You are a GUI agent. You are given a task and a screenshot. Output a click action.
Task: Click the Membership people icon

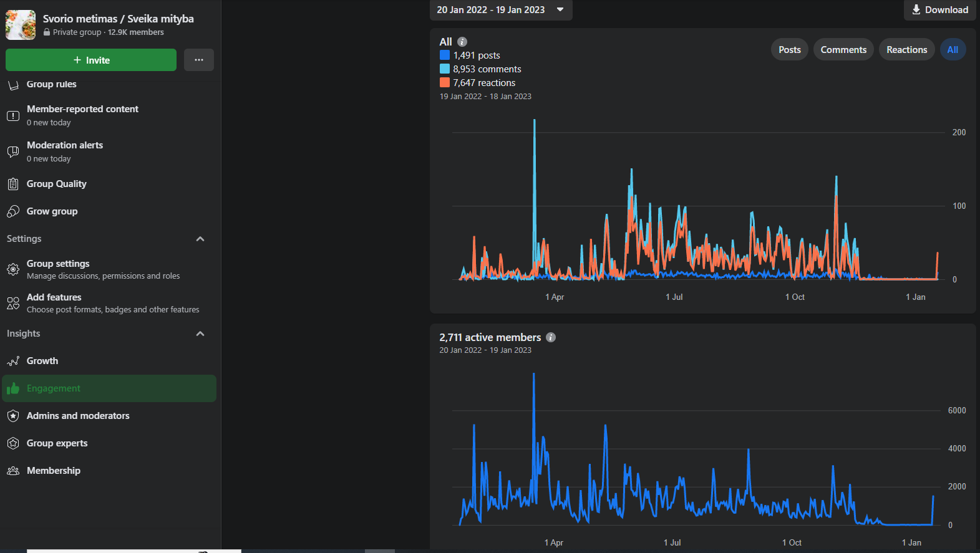pyautogui.click(x=13, y=471)
